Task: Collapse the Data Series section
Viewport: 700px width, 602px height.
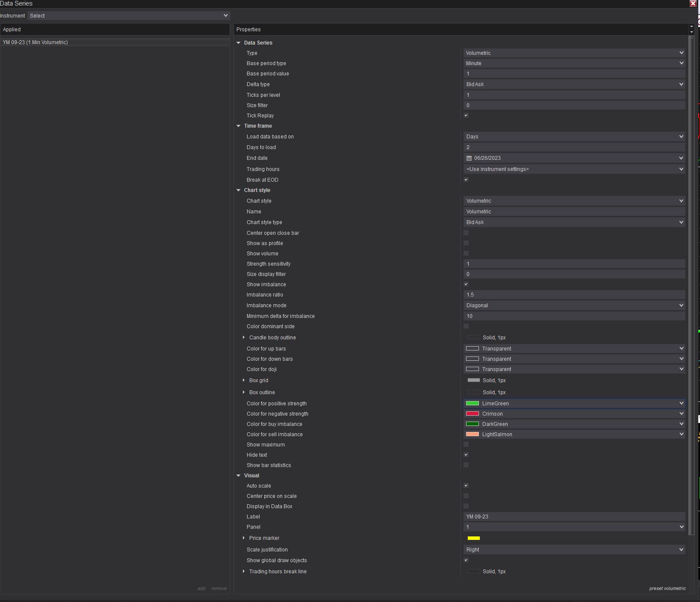Action: pos(239,43)
